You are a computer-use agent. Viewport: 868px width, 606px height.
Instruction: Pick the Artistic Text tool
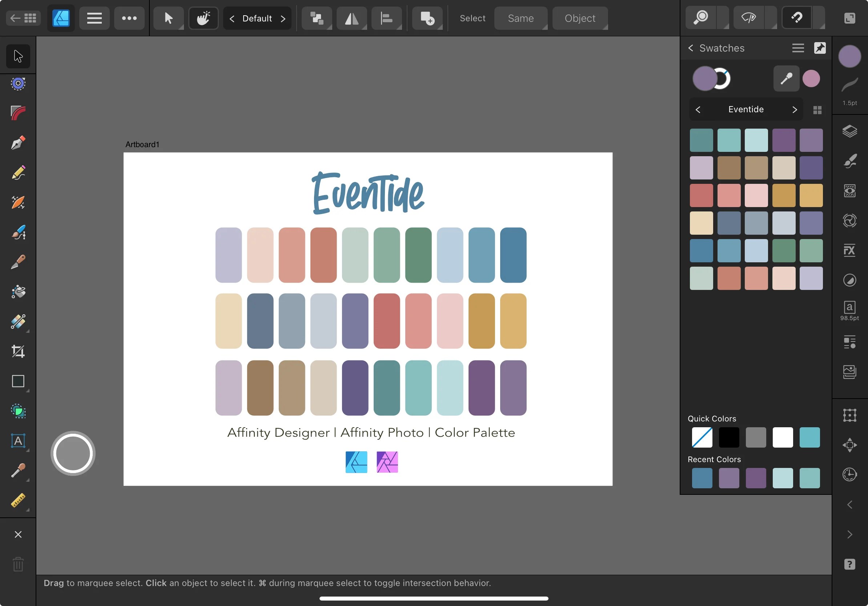pos(17,441)
